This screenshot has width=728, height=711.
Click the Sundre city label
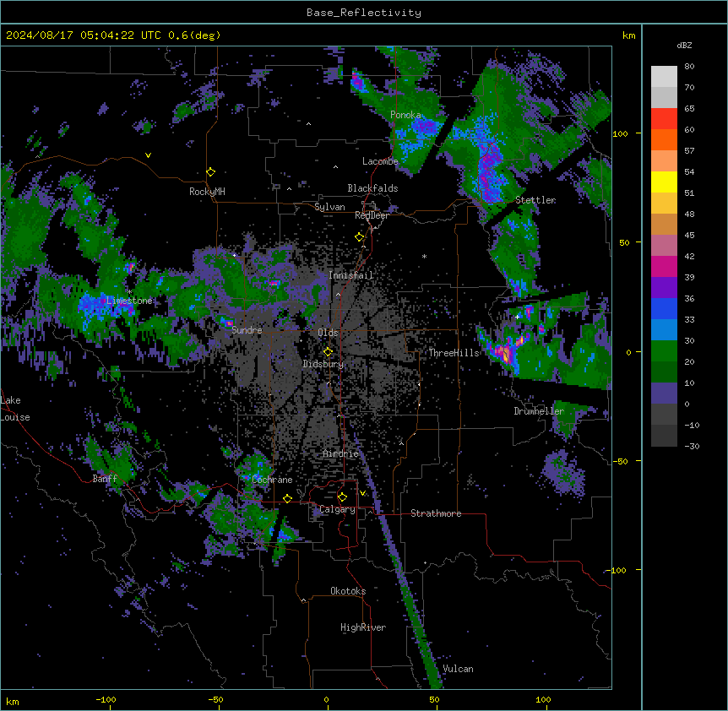point(247,330)
